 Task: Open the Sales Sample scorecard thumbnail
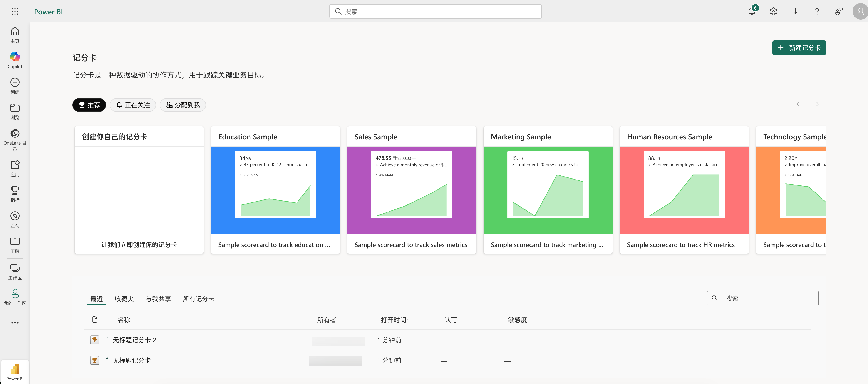tap(412, 190)
